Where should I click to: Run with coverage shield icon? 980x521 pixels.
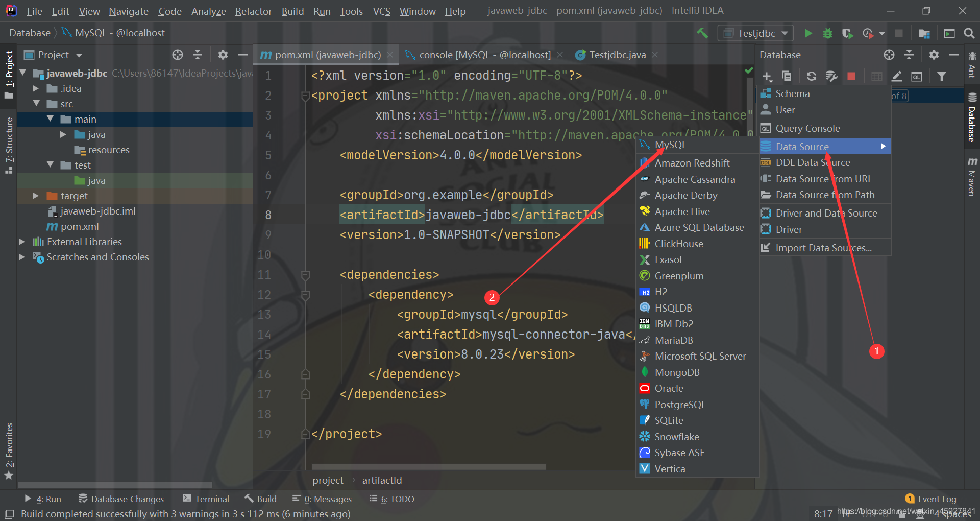click(847, 33)
